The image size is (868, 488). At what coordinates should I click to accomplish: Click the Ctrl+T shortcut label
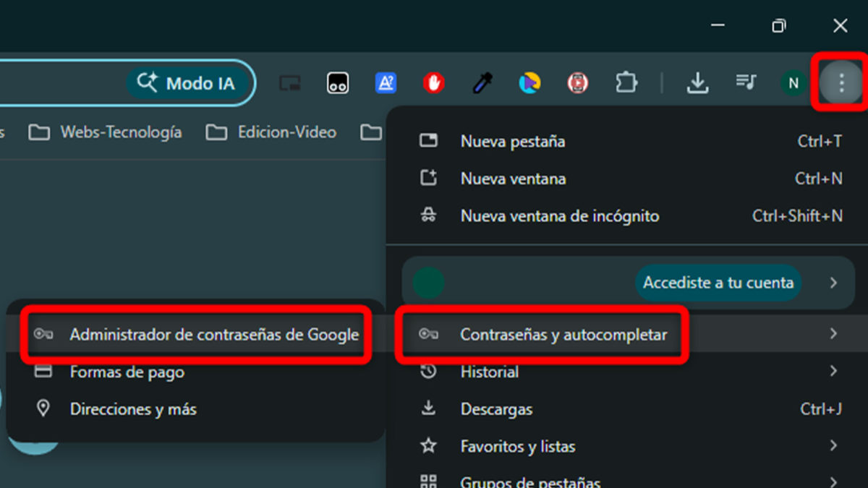pyautogui.click(x=820, y=141)
